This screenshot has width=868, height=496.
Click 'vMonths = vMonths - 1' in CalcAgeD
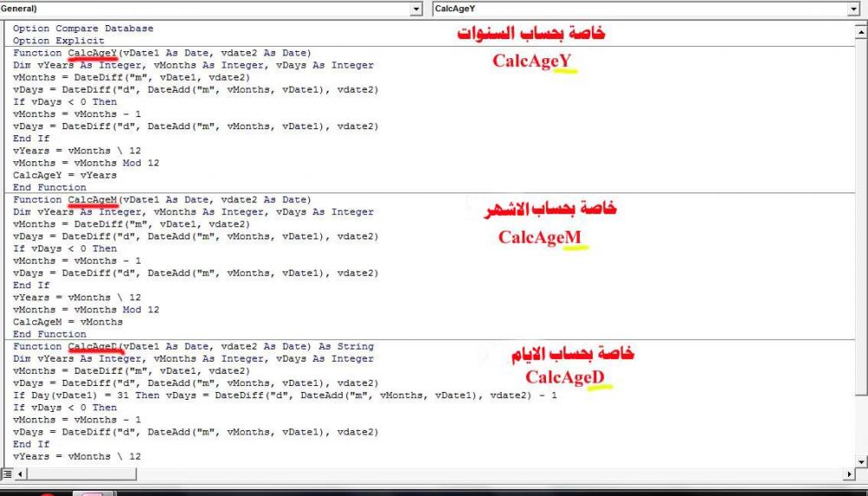(x=77, y=419)
